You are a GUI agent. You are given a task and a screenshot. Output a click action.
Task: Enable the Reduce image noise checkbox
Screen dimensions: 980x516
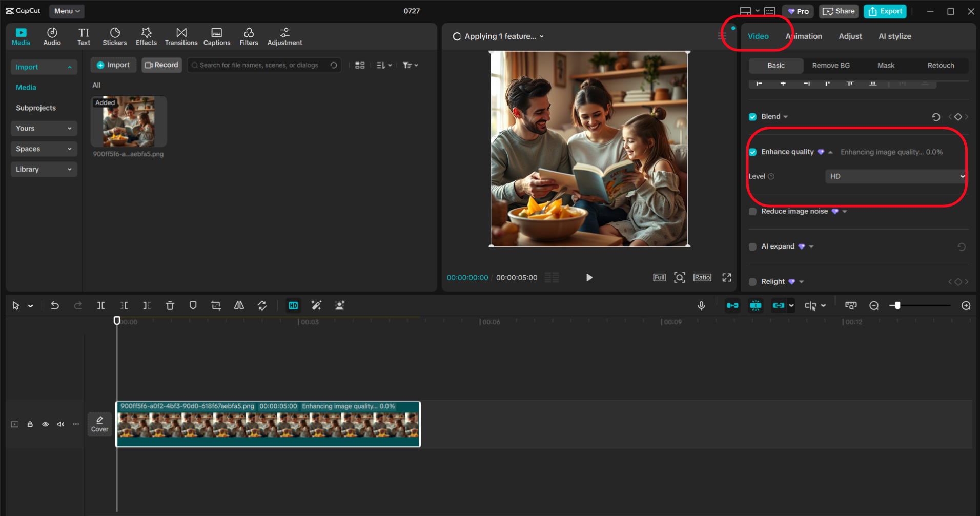(x=752, y=212)
